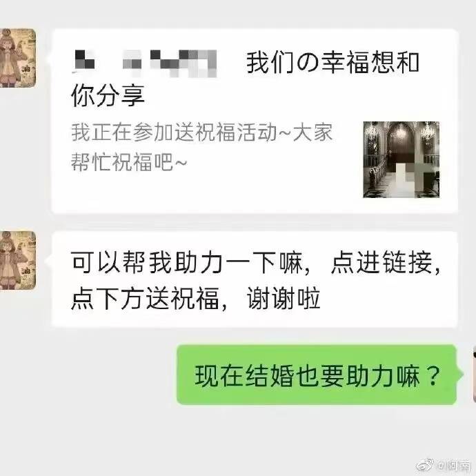Click the word 结婚 in the green reply
This screenshot has width=476, height=476.
[x=270, y=376]
